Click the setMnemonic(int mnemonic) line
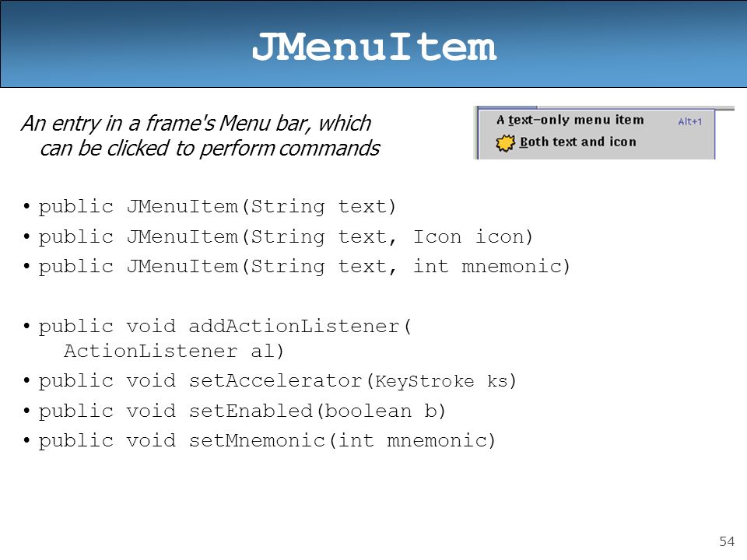Viewport: 747px width, 560px height. [267, 441]
